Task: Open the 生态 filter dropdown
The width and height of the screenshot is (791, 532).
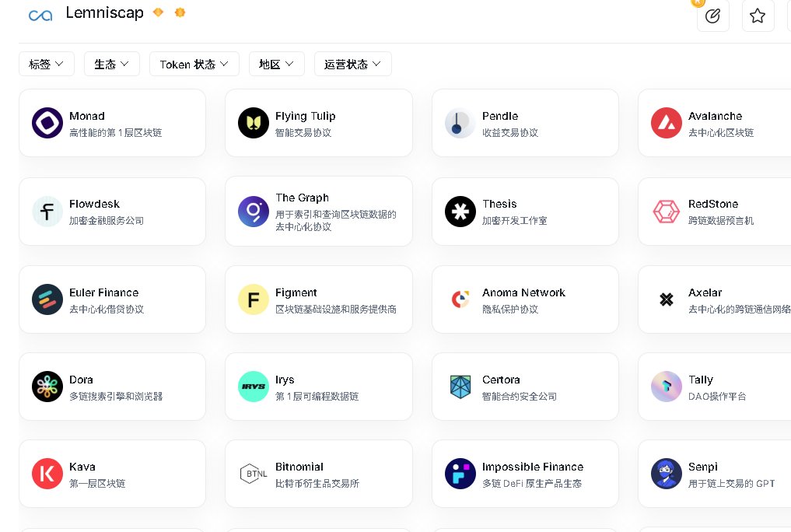Action: pyautogui.click(x=111, y=64)
